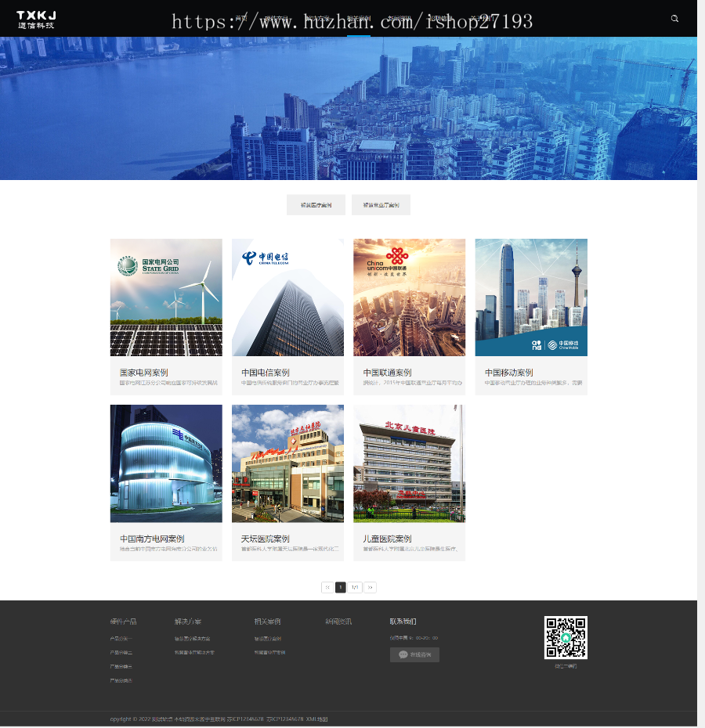
Task: Filter by 智慧医疗案例 category
Action: [x=316, y=205]
